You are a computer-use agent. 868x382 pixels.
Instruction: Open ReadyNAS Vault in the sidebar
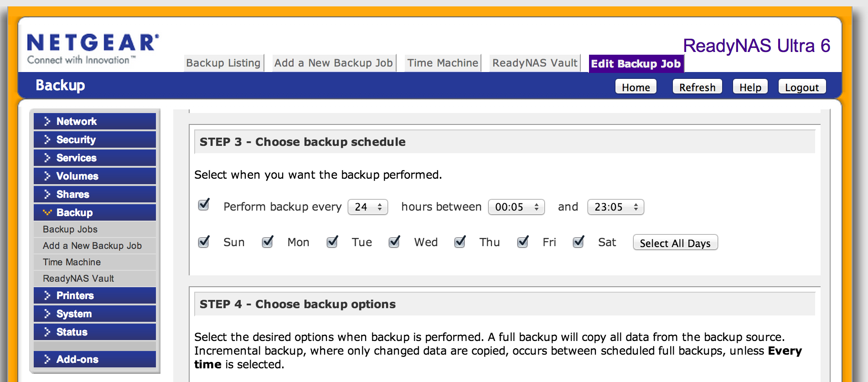[x=78, y=279]
